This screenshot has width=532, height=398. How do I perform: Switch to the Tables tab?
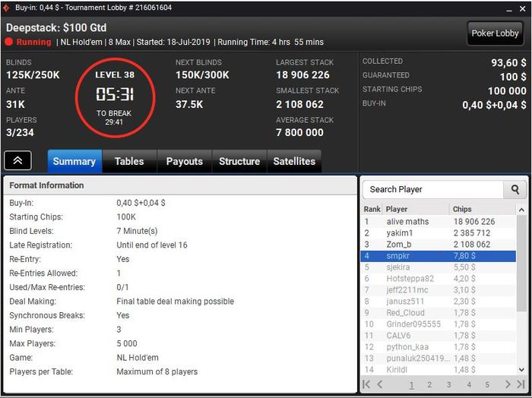pos(129,161)
